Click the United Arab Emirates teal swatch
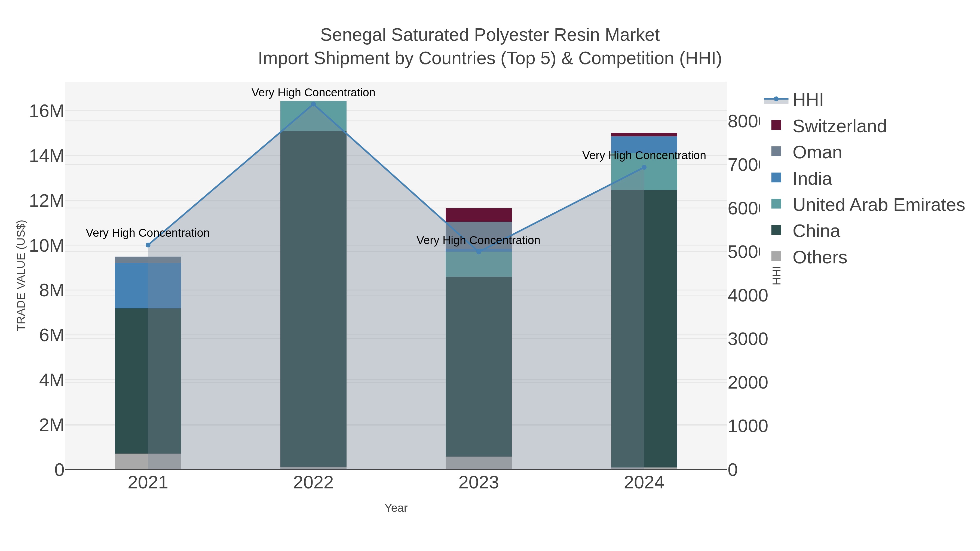This screenshot has width=980, height=551. [776, 204]
